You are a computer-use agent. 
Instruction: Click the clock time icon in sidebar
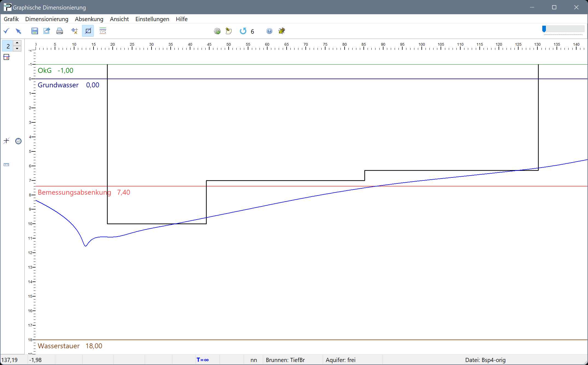(18, 141)
